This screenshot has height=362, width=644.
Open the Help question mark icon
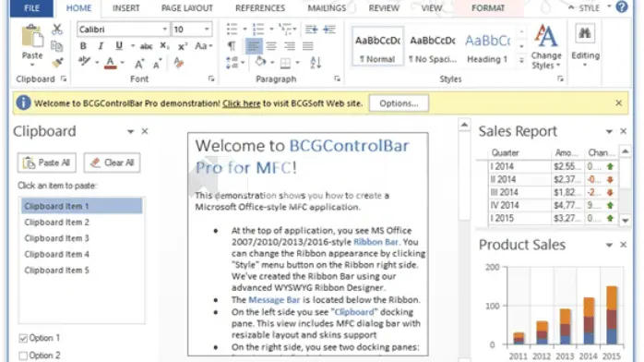point(622,7)
